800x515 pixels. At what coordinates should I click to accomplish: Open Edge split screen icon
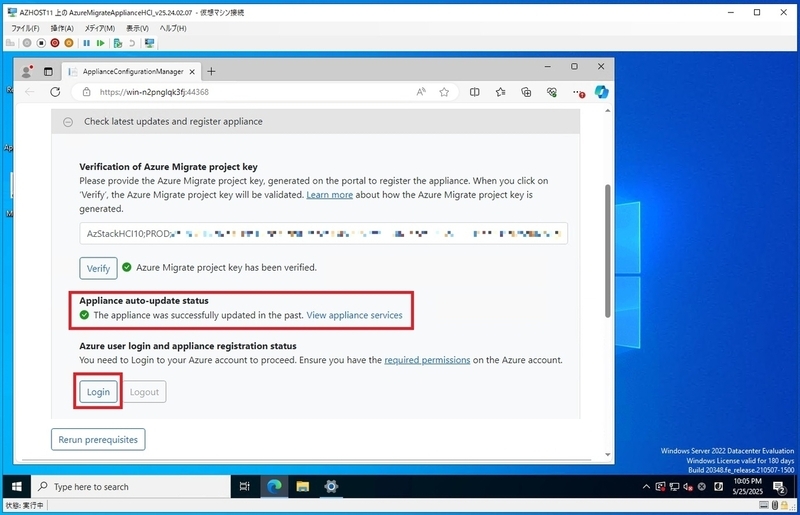[x=474, y=92]
